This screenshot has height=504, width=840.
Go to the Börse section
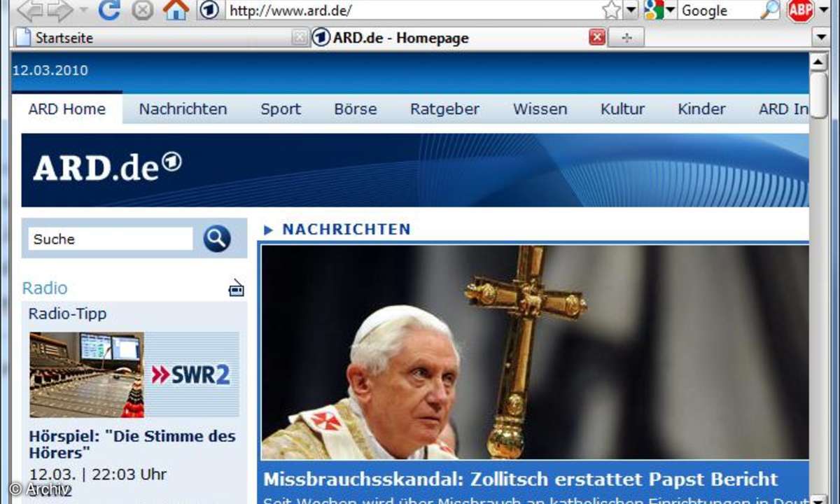pos(356,109)
